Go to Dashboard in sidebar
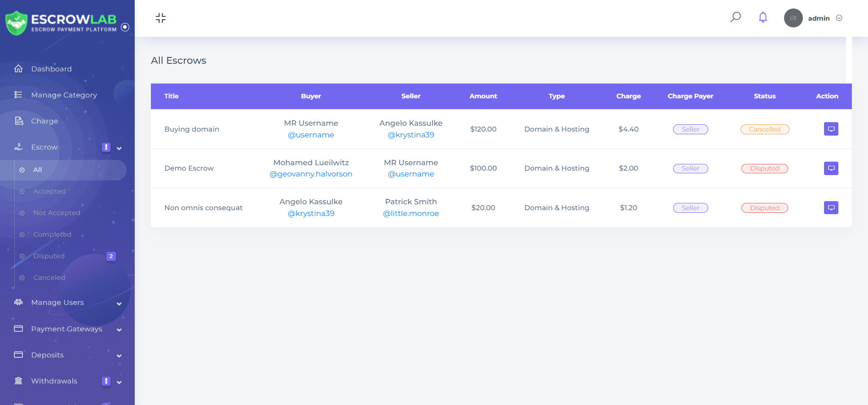This screenshot has width=868, height=405. 51,69
